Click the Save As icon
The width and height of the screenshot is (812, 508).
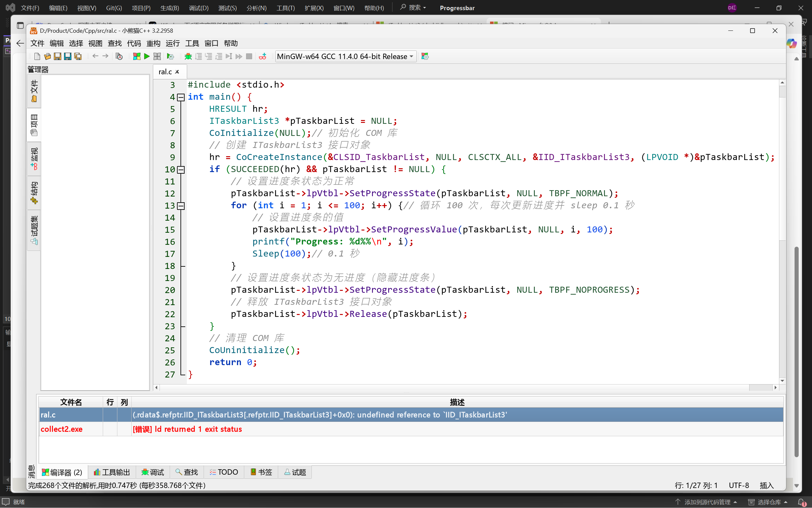pos(68,57)
